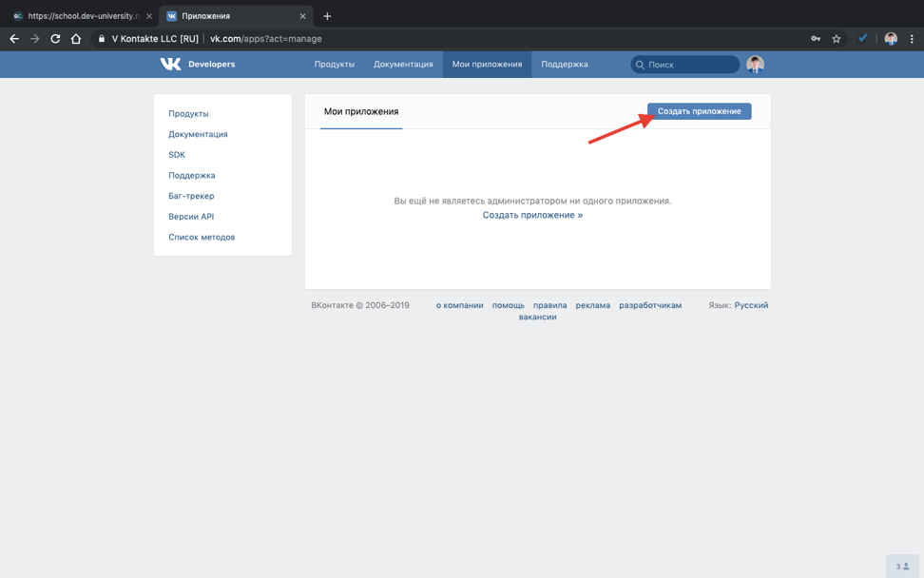Open saved passwords key icon

pyautogui.click(x=816, y=39)
